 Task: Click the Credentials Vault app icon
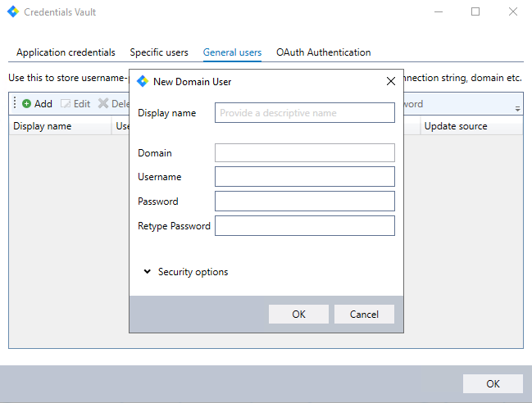(13, 11)
